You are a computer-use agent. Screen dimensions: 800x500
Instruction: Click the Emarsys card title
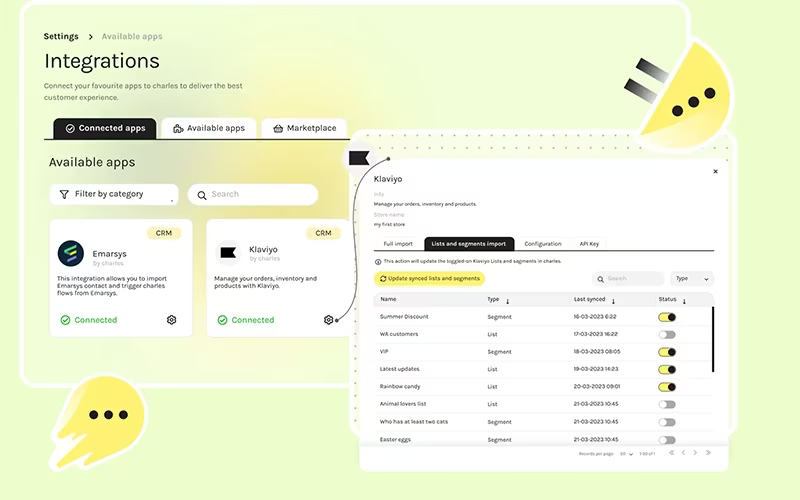coord(109,254)
